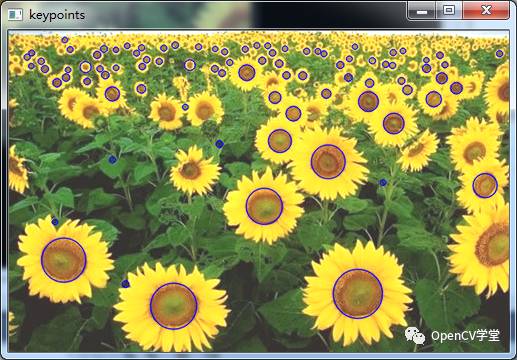This screenshot has height=360, width=517.
Task: Click the keypoints window title text
Action: 57,15
